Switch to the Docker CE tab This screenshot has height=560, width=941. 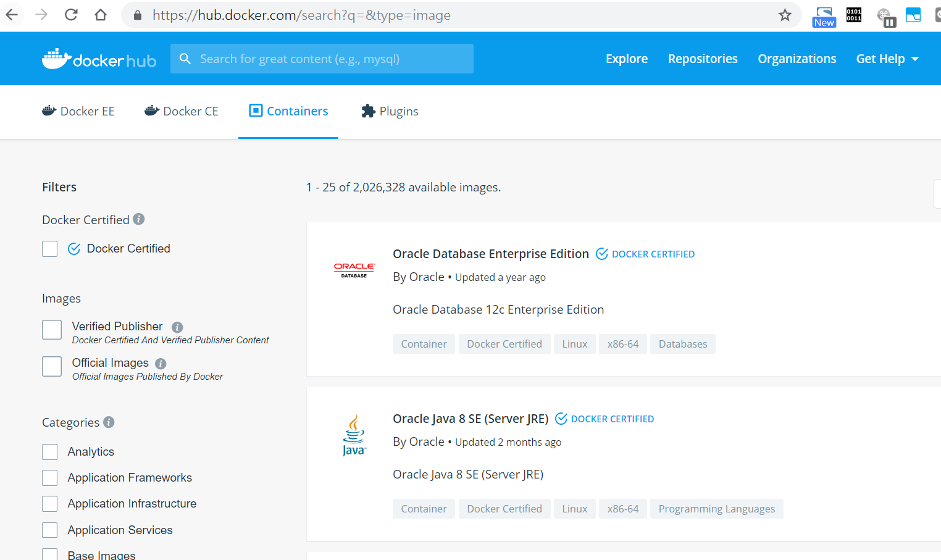pyautogui.click(x=182, y=111)
